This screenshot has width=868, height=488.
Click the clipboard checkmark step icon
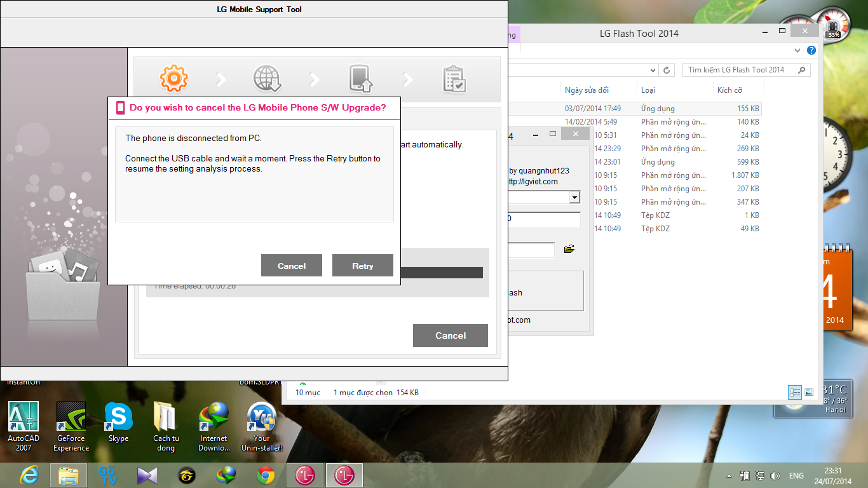click(454, 79)
